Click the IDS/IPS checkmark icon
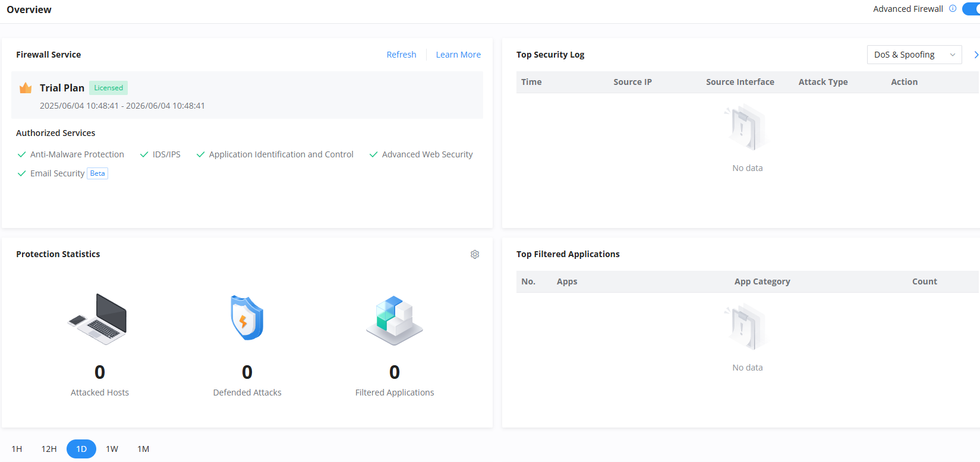 144,154
